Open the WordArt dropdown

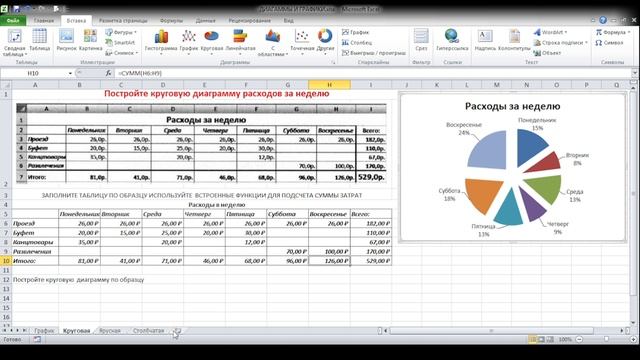[550, 32]
